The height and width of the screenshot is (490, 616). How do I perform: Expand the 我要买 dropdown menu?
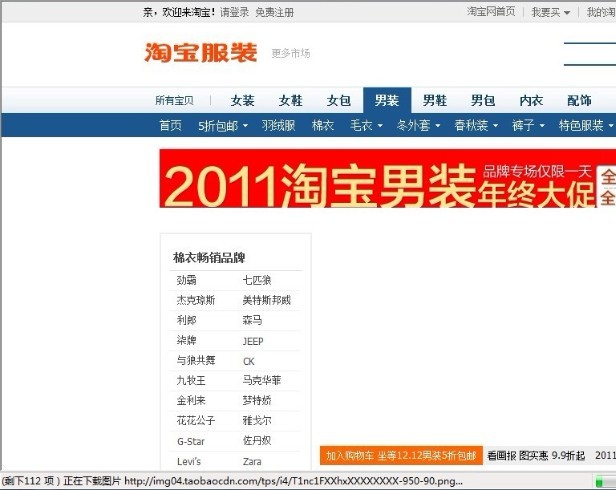[550, 12]
